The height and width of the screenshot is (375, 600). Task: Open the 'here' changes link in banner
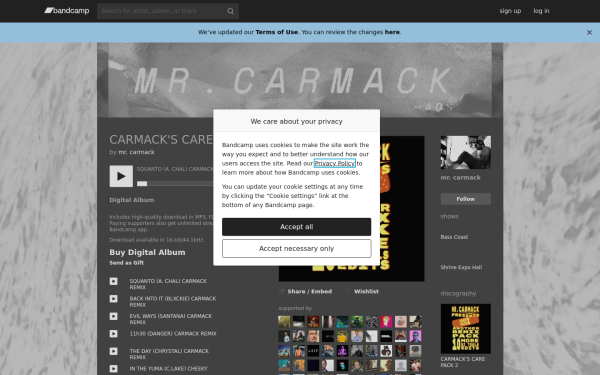click(x=392, y=32)
